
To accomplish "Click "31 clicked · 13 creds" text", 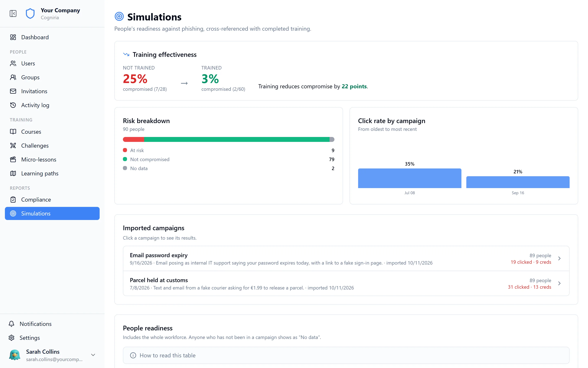I will click(x=529, y=287).
